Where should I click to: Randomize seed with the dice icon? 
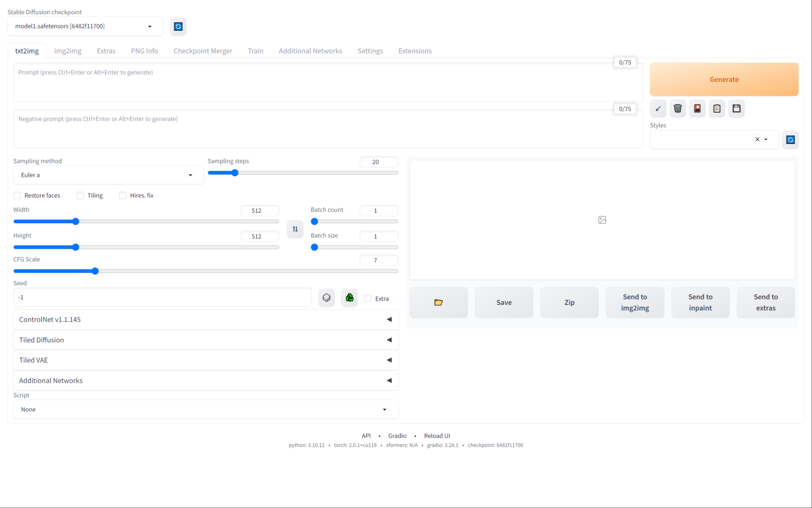click(x=327, y=298)
